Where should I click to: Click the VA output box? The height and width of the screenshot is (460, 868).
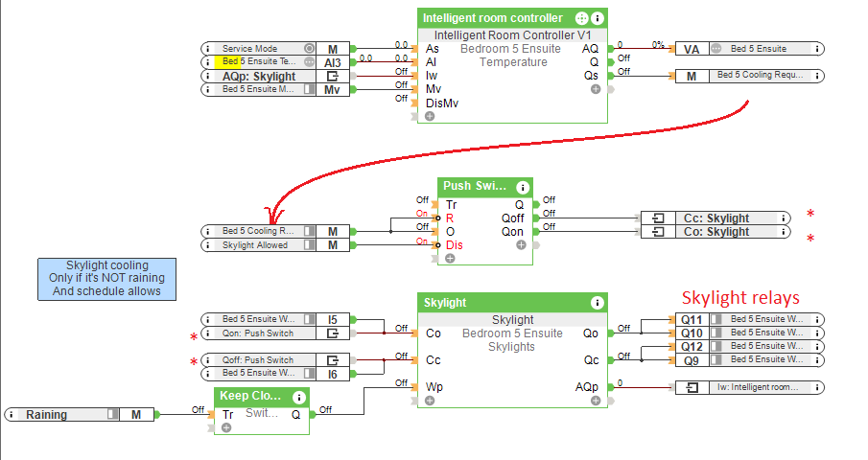[692, 49]
